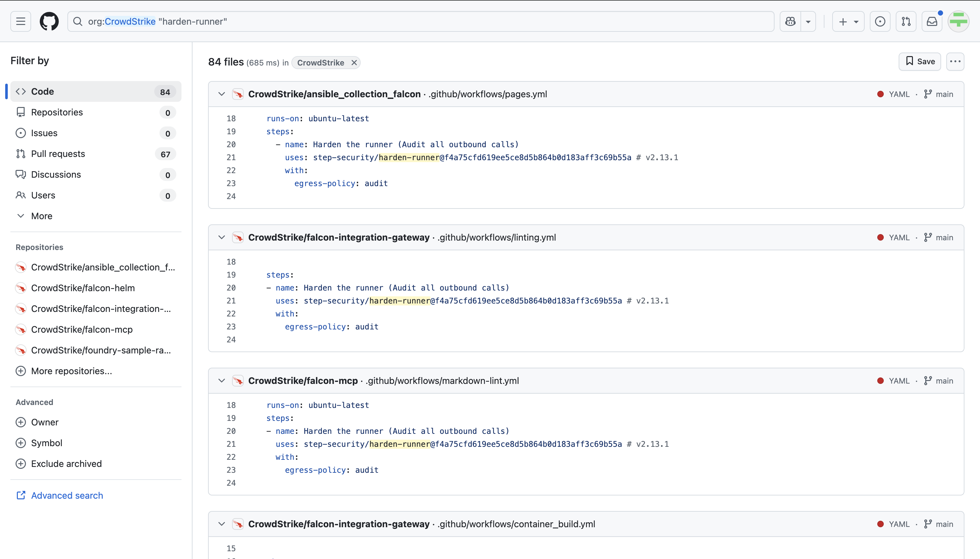The width and height of the screenshot is (980, 559).
Task: Click the user profile avatar
Action: 958,21
